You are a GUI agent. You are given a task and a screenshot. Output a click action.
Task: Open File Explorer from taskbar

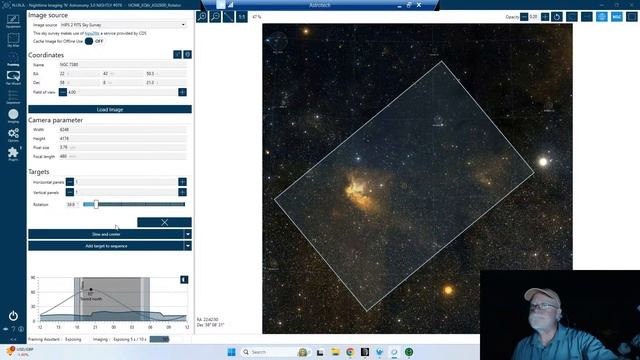tap(335, 352)
